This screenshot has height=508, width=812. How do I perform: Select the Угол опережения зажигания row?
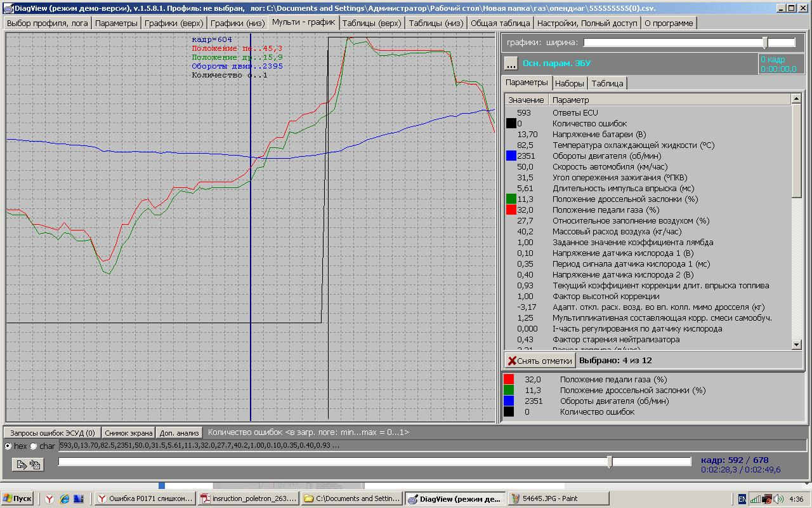tap(648, 177)
